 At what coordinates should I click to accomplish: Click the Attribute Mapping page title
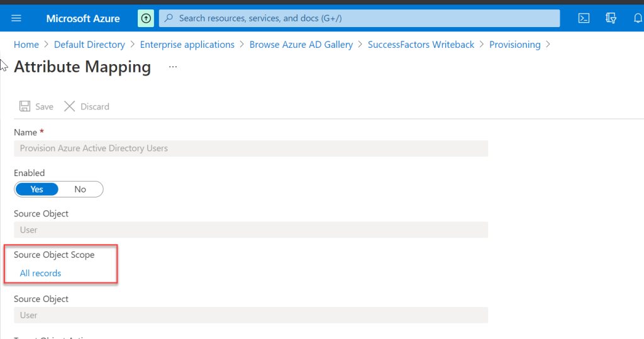82,67
